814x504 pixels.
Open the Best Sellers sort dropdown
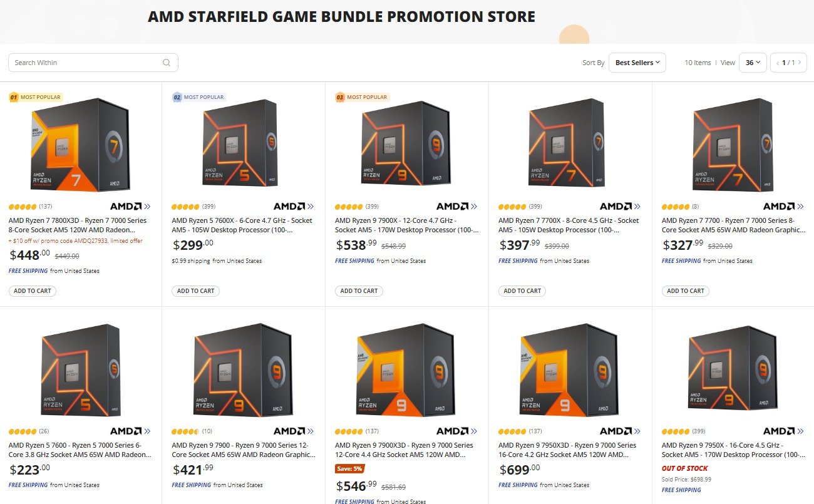coord(637,63)
